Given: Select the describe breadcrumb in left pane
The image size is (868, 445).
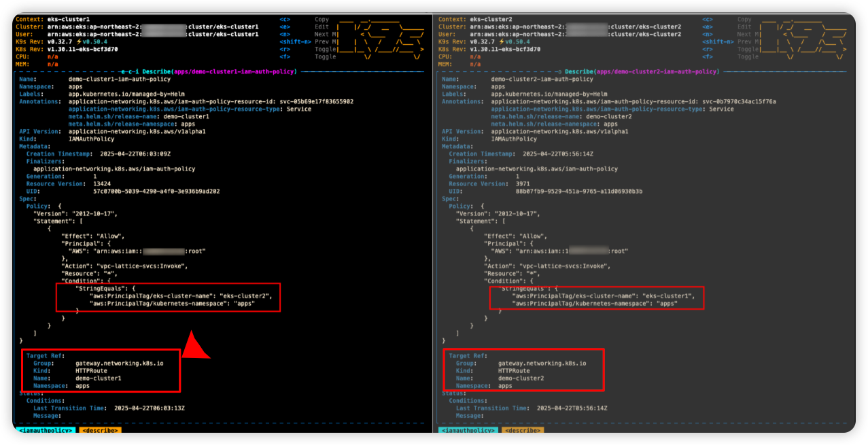Looking at the screenshot, I should (x=101, y=430).
